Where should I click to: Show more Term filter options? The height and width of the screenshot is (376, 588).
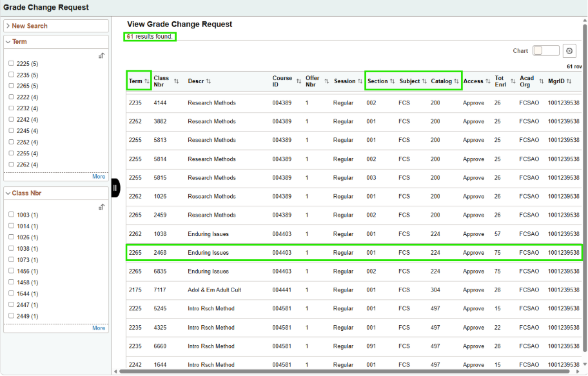click(99, 176)
